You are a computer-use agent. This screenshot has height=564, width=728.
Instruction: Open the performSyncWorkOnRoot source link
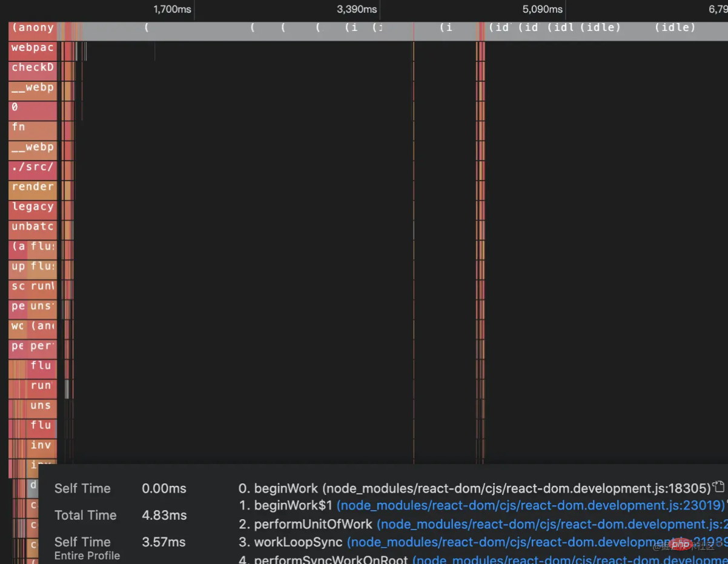coord(569,560)
